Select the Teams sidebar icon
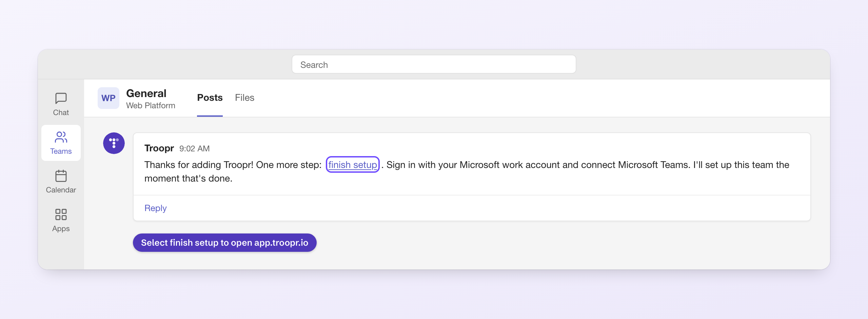Screen dimensions: 868x319 [61, 143]
